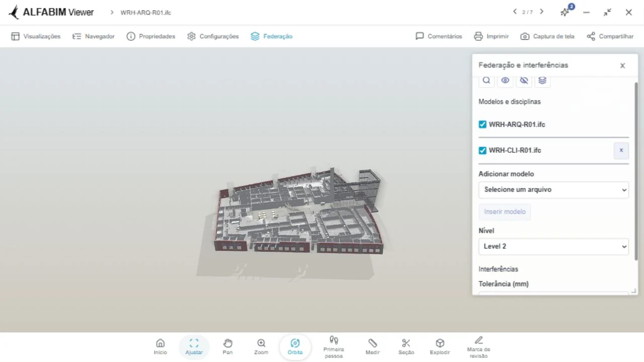Screen dimensions: 644x362
Task: Click the ALFABIM Viewer logo
Action: click(51, 12)
